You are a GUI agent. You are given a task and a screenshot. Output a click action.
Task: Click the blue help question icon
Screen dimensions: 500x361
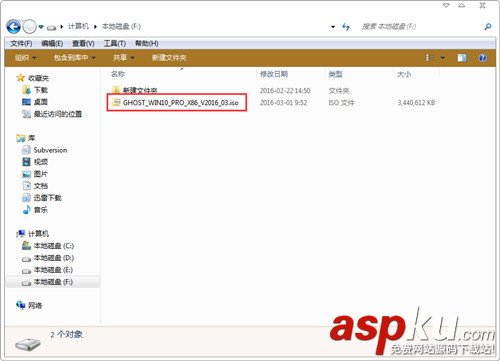482,58
